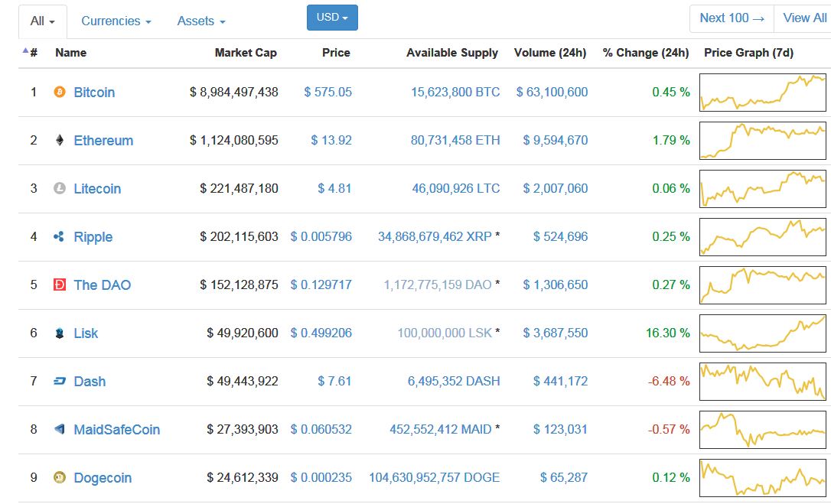Click the Lisk logo icon
831x504 pixels.
coord(60,333)
